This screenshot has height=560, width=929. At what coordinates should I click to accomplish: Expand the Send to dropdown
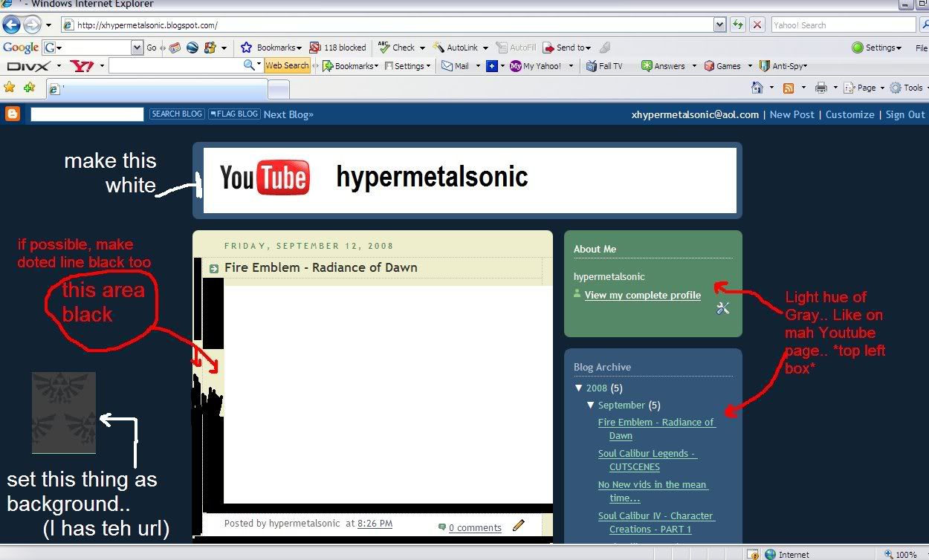tap(589, 48)
